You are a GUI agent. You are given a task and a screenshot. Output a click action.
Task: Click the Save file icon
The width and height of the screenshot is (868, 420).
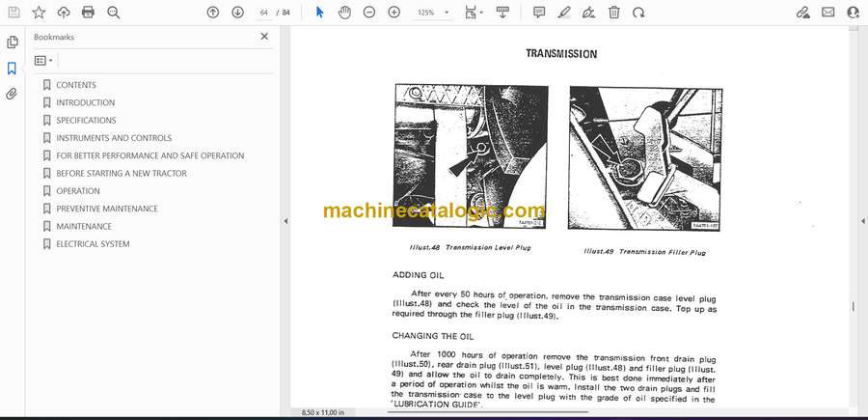pos(14,13)
